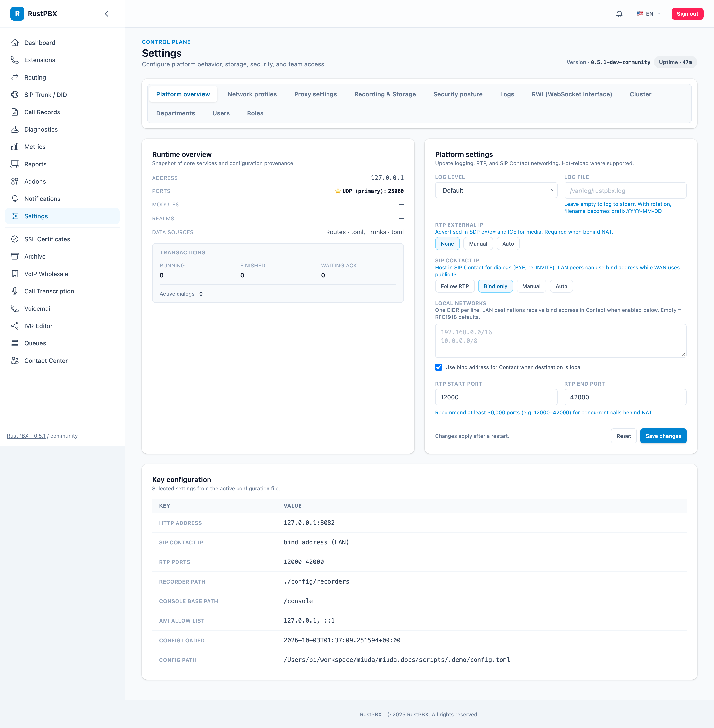This screenshot has width=714, height=728.
Task: Collapse the sidebar with the chevron arrow
Action: 107,14
